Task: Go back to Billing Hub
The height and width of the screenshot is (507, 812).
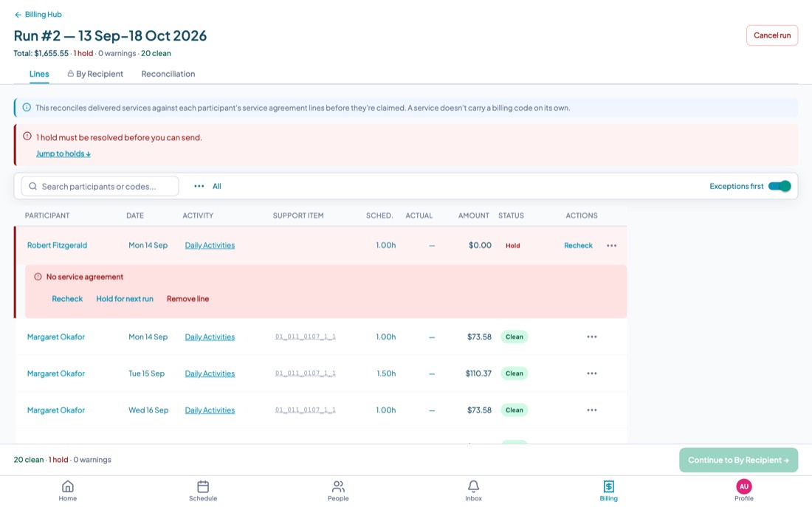Action: click(38, 15)
